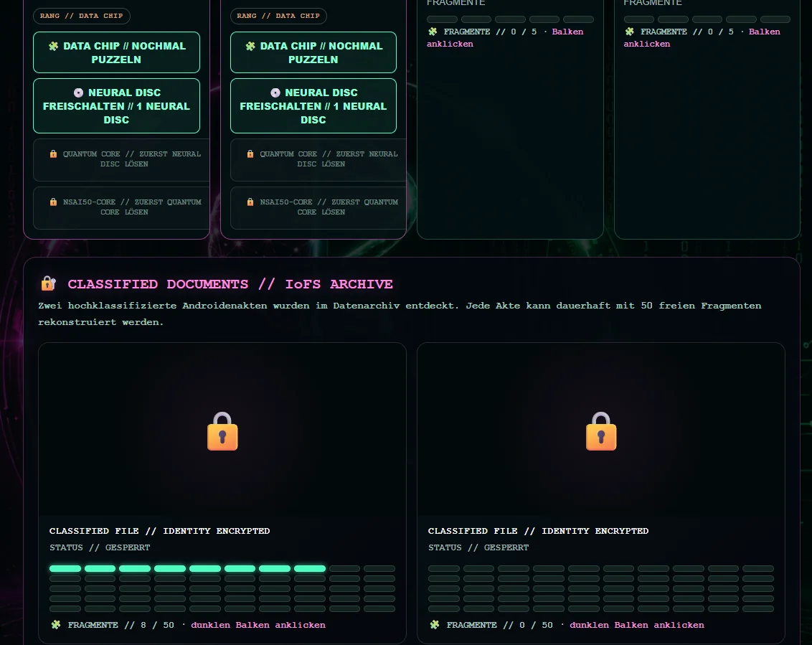Screen dimensions: 812x645
Task: Click the FRAGMENTE // 0 / 5 counter in the fourth card
Action: (686, 32)
